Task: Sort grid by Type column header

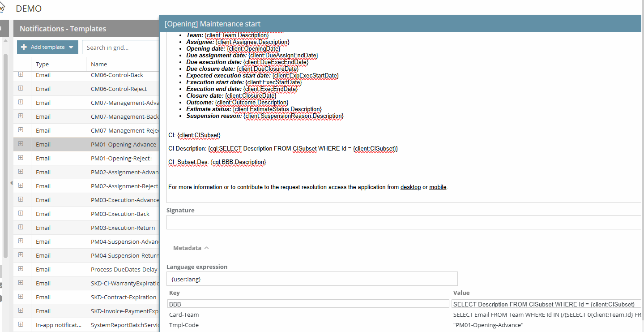Action: click(x=43, y=64)
